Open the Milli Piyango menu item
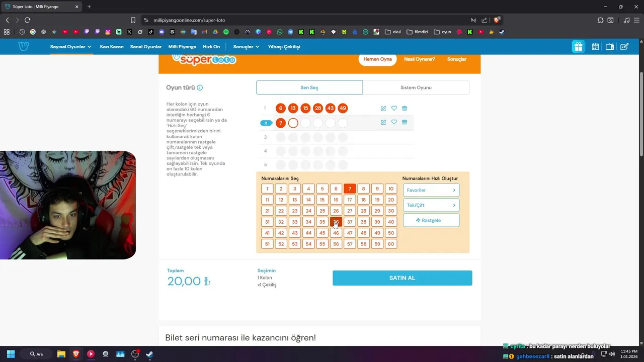644x362 pixels. [x=182, y=47]
